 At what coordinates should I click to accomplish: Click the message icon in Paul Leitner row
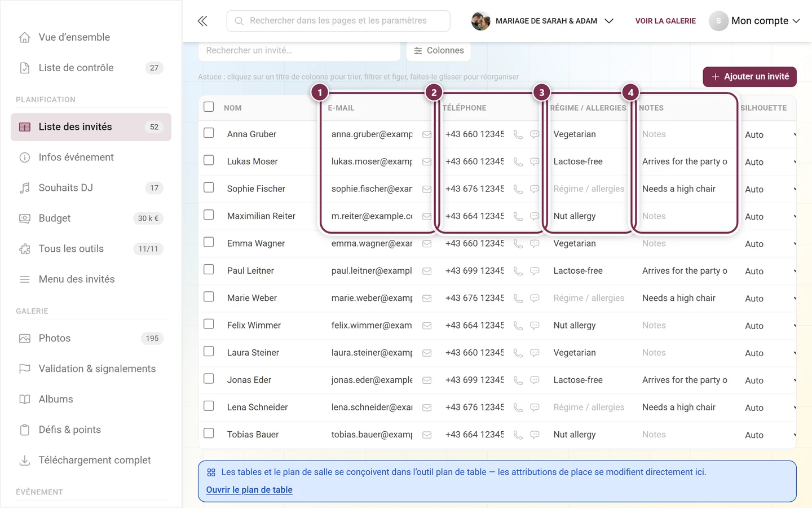tap(535, 271)
